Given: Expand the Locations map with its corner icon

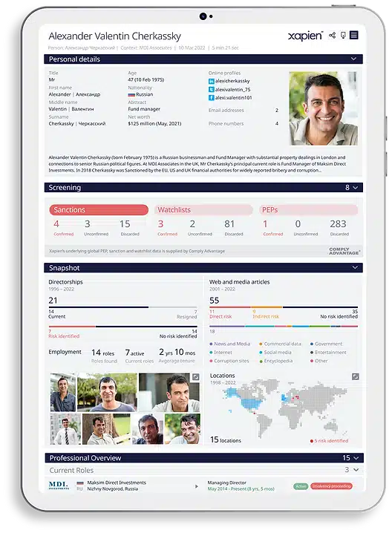Looking at the screenshot, I should (356, 376).
